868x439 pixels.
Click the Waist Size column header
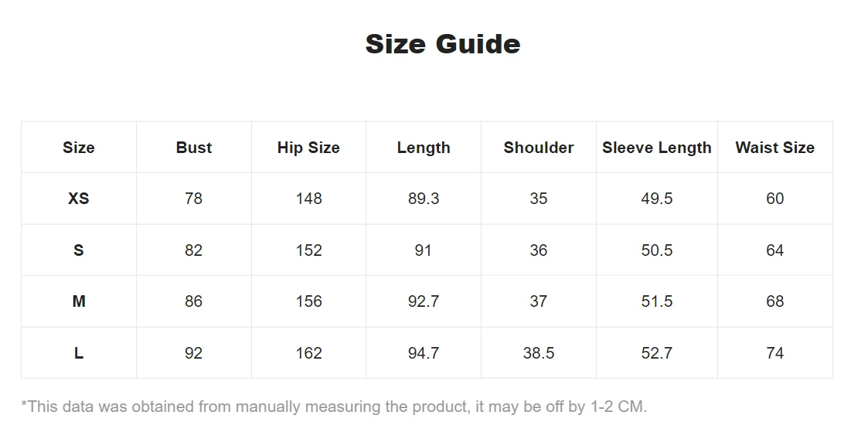coord(774,148)
